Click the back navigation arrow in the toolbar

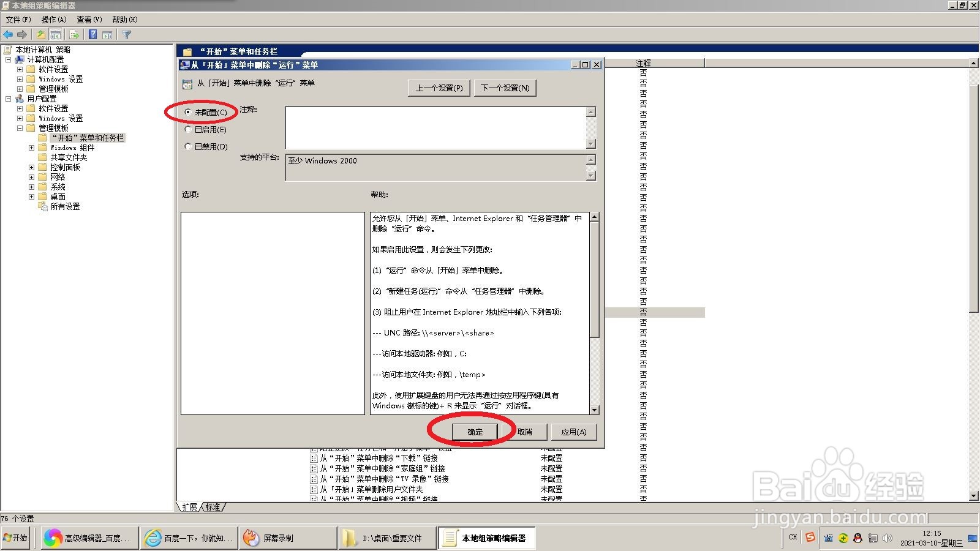click(8, 34)
